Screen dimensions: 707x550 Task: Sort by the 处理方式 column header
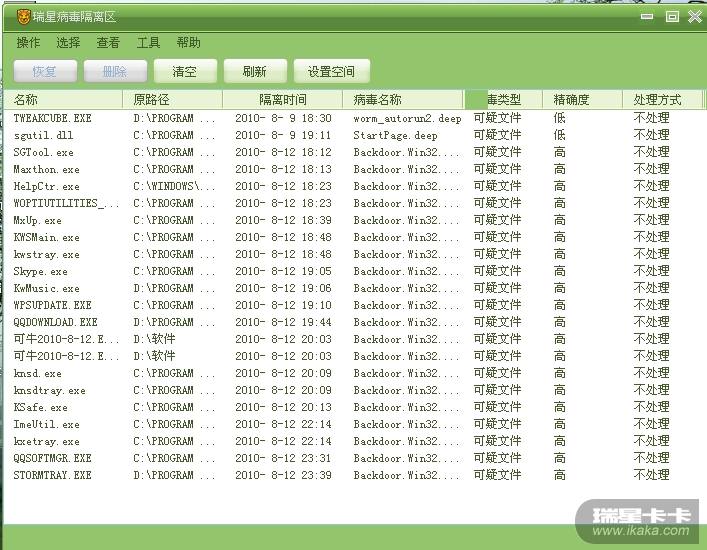point(662,100)
